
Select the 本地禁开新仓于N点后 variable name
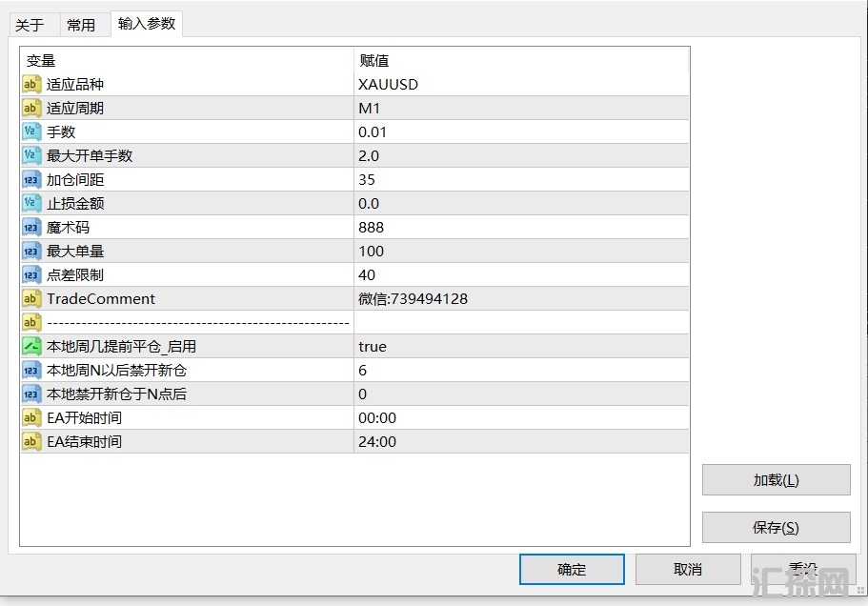tap(116, 394)
